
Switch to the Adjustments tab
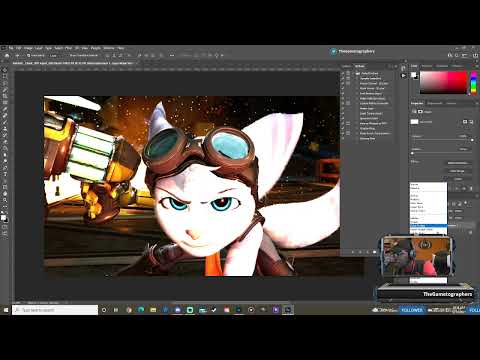[435, 103]
